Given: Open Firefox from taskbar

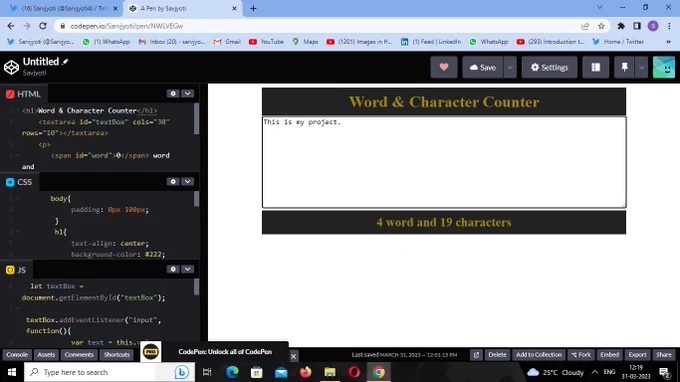Looking at the screenshot, I should point(305,372).
